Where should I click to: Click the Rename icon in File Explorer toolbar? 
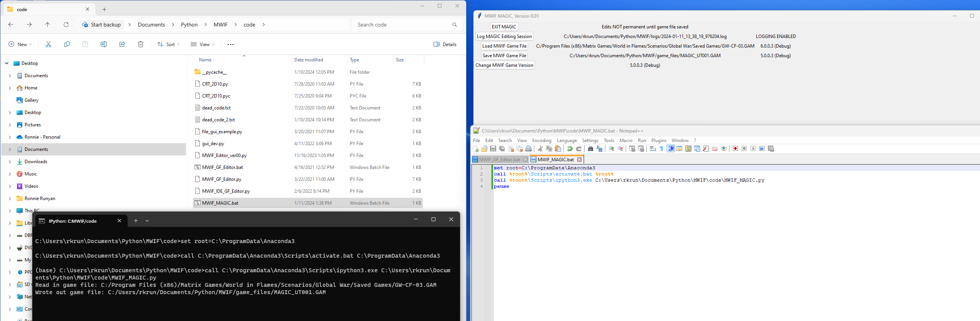coord(104,44)
